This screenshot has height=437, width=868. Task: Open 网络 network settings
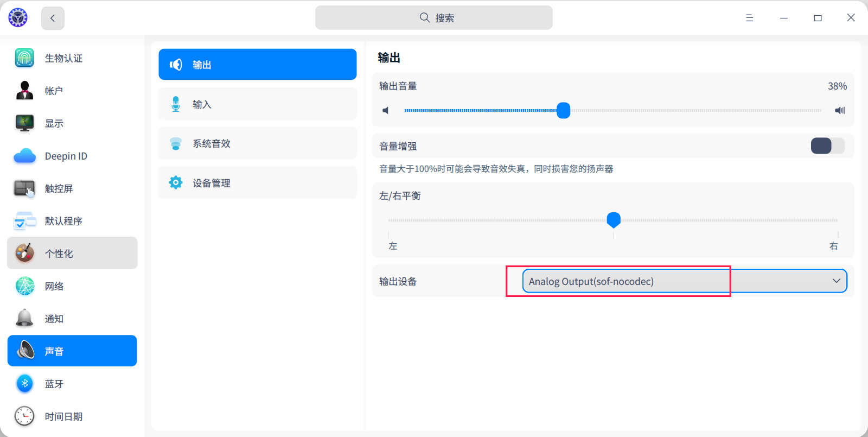tap(72, 286)
